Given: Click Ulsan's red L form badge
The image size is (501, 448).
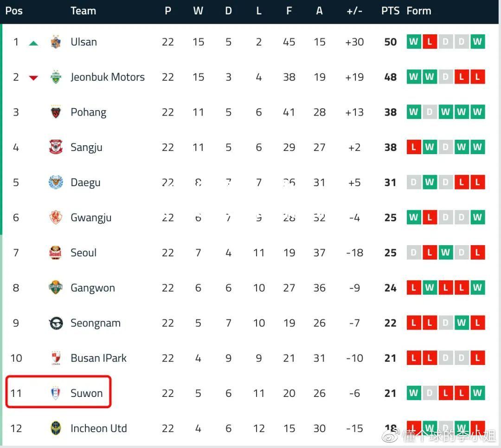Looking at the screenshot, I should pyautogui.click(x=430, y=42).
